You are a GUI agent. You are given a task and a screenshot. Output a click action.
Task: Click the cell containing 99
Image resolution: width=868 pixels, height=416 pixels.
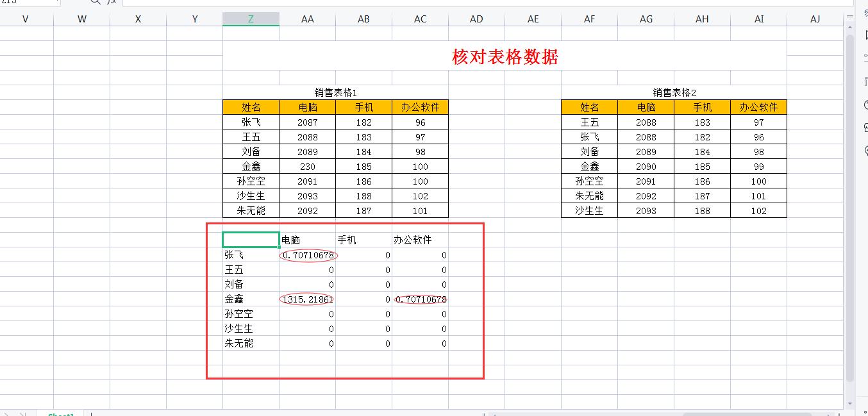pyautogui.click(x=759, y=166)
